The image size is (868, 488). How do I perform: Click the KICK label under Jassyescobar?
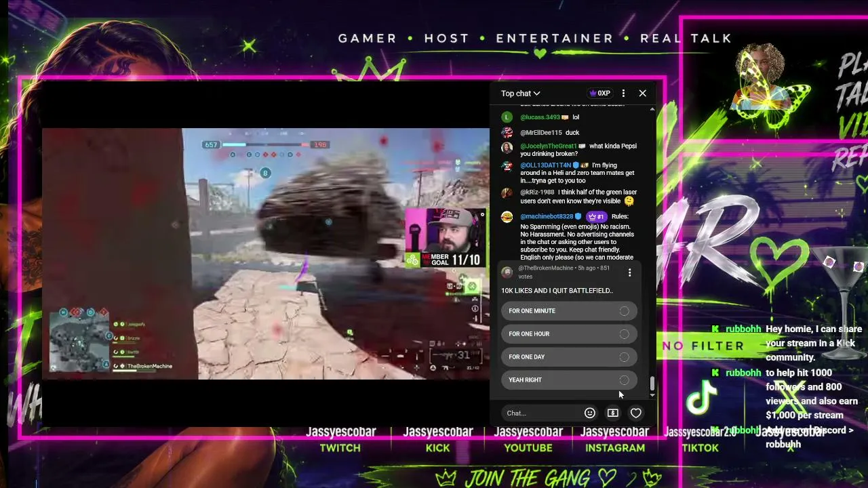[438, 448]
